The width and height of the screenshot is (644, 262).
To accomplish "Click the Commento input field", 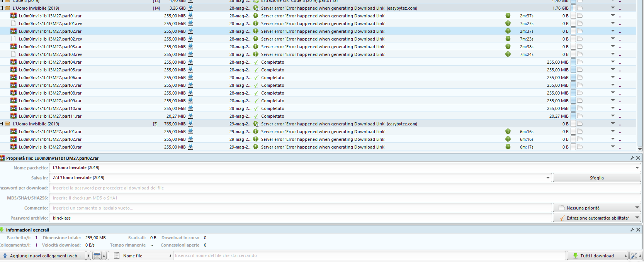I will click(x=301, y=208).
